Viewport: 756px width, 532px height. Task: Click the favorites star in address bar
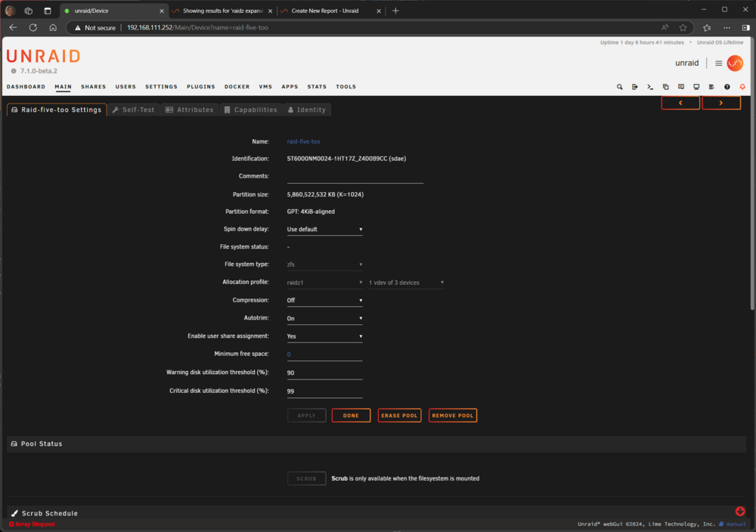click(683, 27)
